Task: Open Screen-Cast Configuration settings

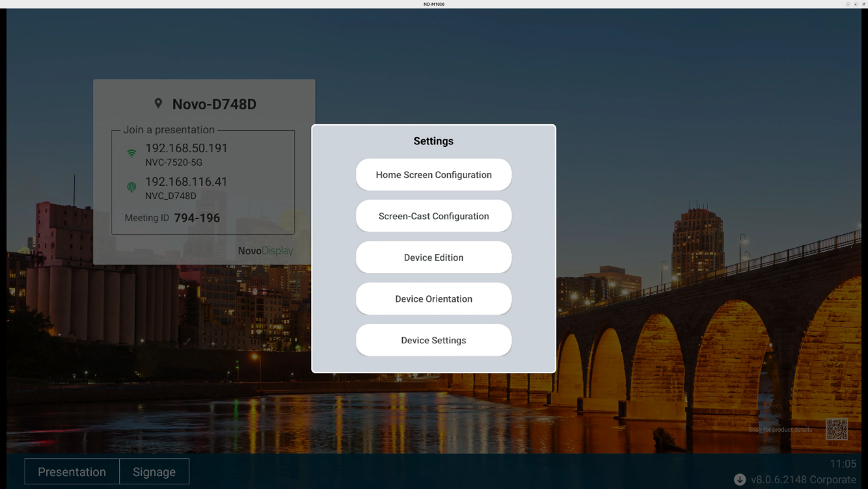Action: [433, 216]
